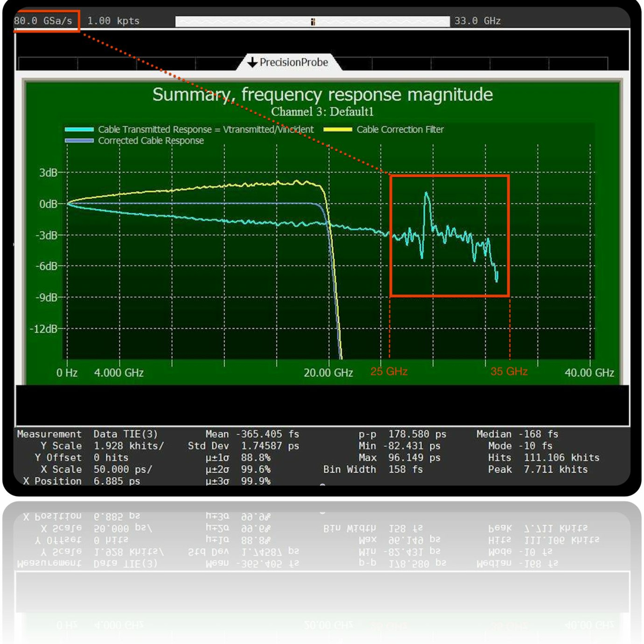Click the Mean value '-365.405 fs'
644x644 pixels.
[267, 434]
